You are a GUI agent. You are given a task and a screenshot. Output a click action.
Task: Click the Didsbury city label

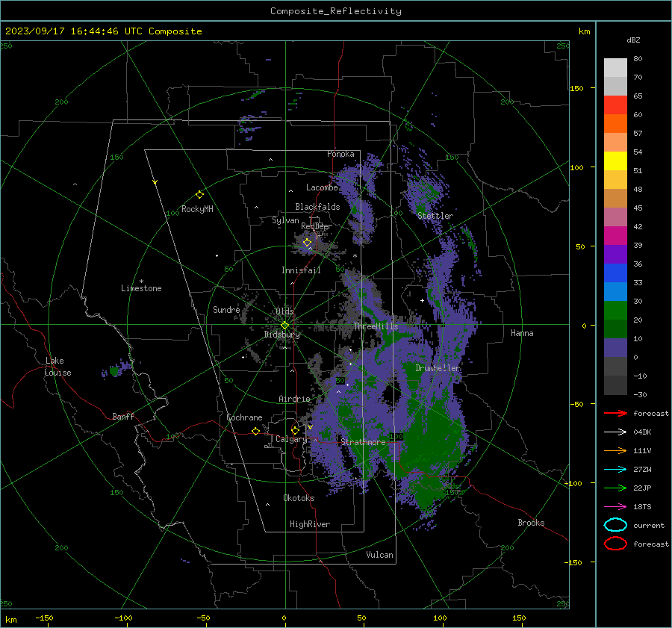281,335
